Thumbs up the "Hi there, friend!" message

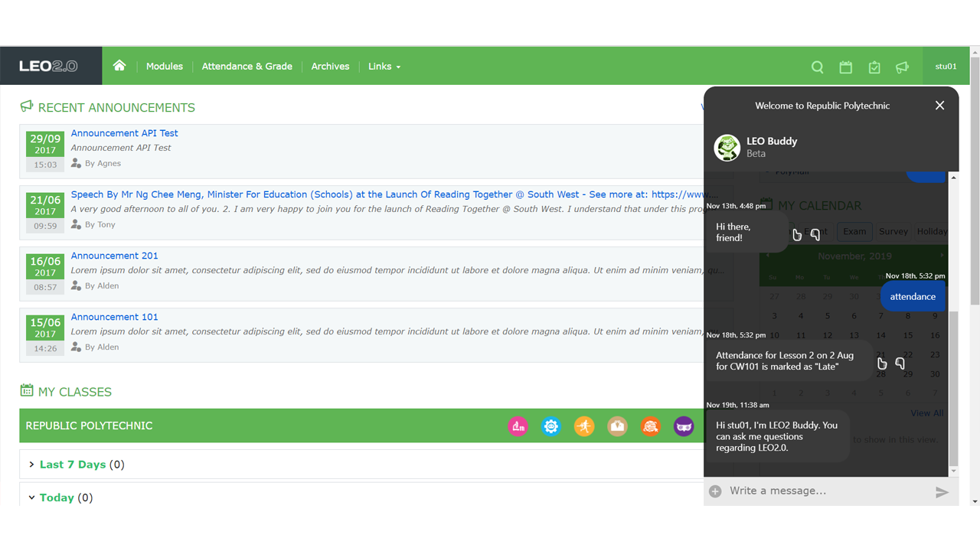click(x=797, y=235)
